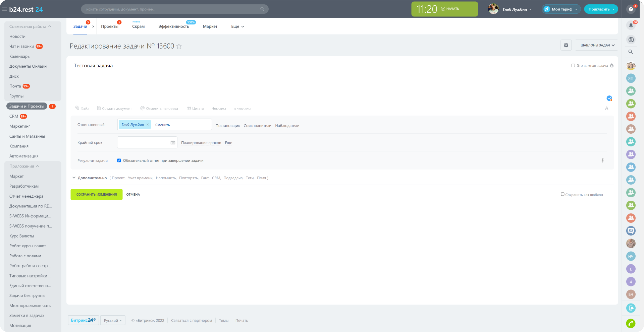Mark as important task checkbox

click(x=573, y=66)
